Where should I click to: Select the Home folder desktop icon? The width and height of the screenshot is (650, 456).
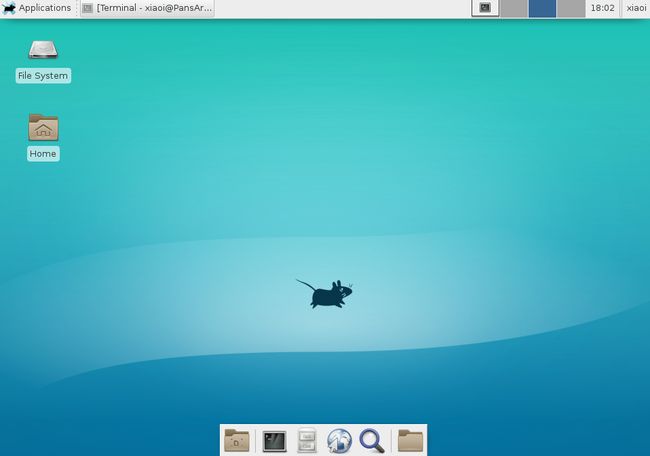[43, 137]
